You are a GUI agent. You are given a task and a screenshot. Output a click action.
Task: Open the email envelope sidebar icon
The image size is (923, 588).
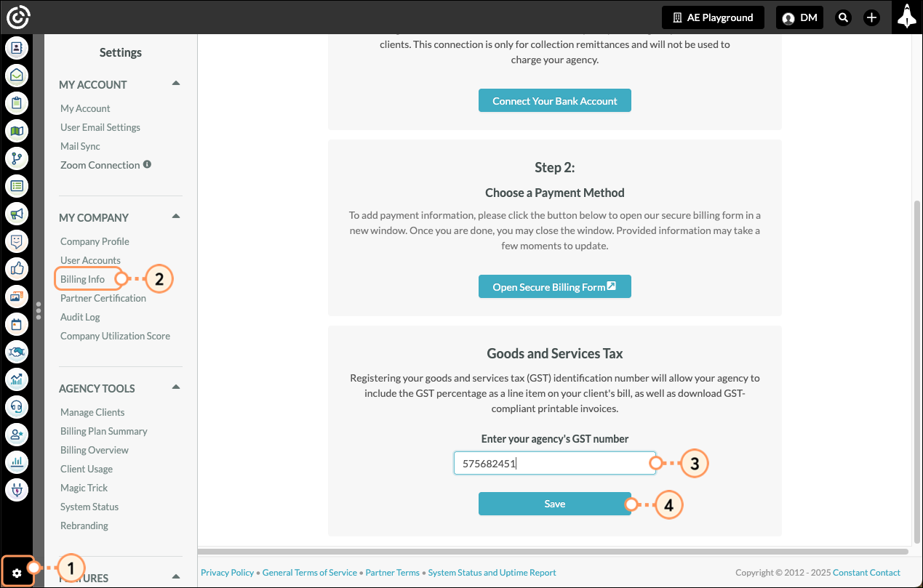pyautogui.click(x=17, y=76)
